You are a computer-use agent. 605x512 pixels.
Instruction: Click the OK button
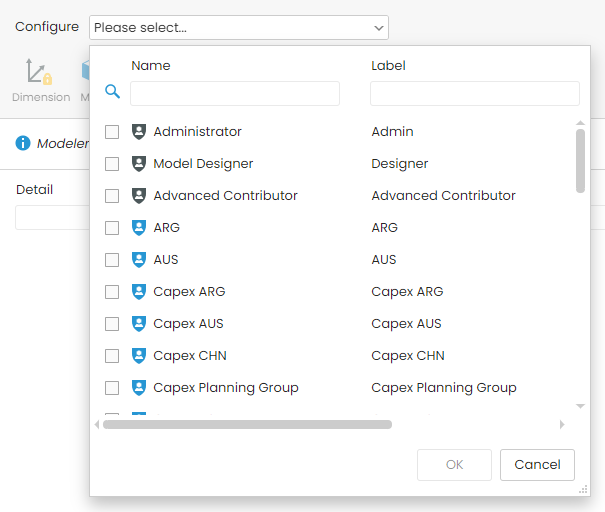point(454,465)
